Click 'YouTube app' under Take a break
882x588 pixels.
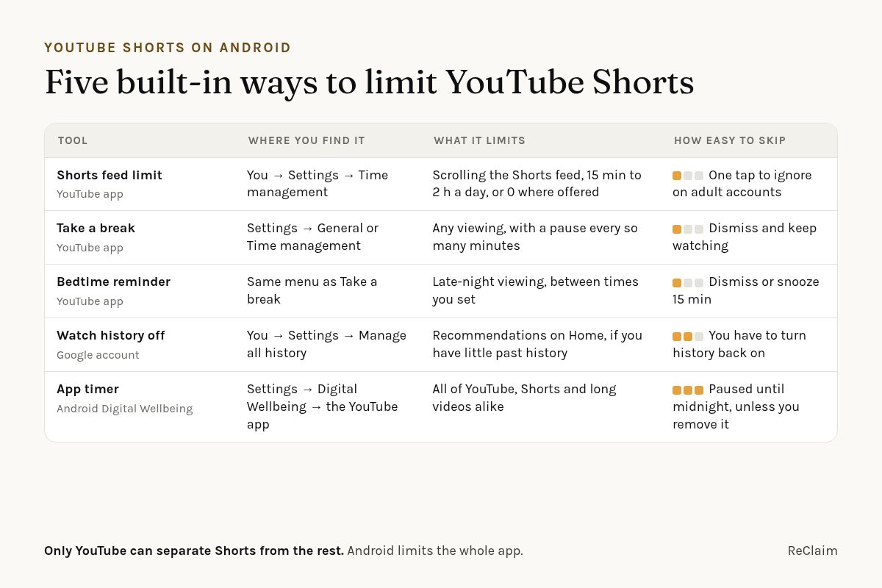pos(90,248)
